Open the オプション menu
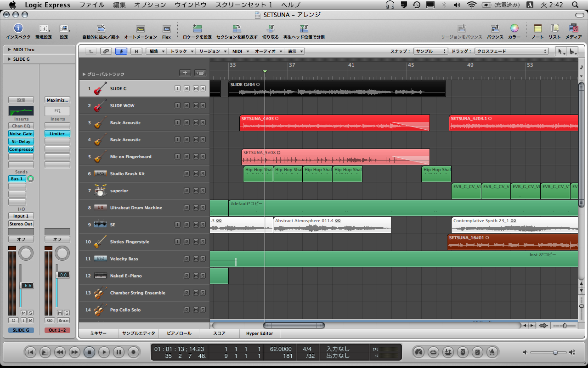 (150, 5)
